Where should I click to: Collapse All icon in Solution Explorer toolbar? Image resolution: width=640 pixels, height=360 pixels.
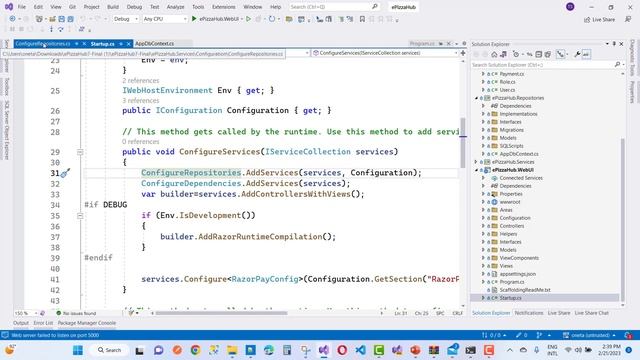pyautogui.click(x=538, y=54)
